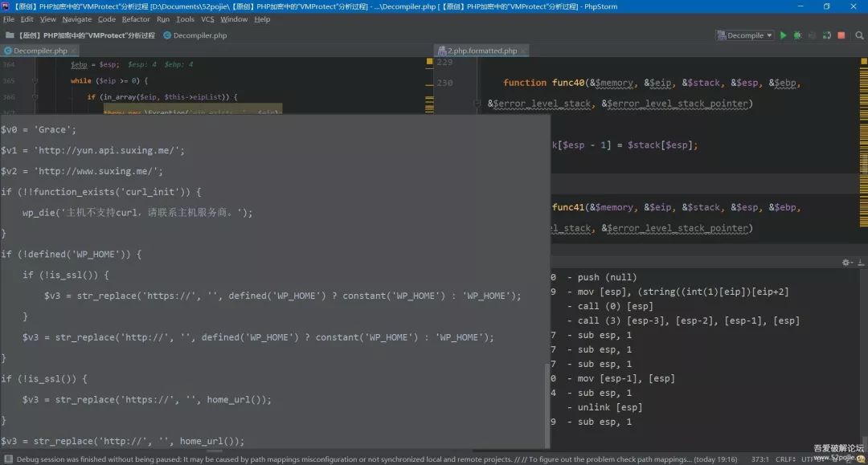Click the '$stack[$esp];' assignment line in right editor
The height and width of the screenshot is (465, 868).
(x=625, y=145)
